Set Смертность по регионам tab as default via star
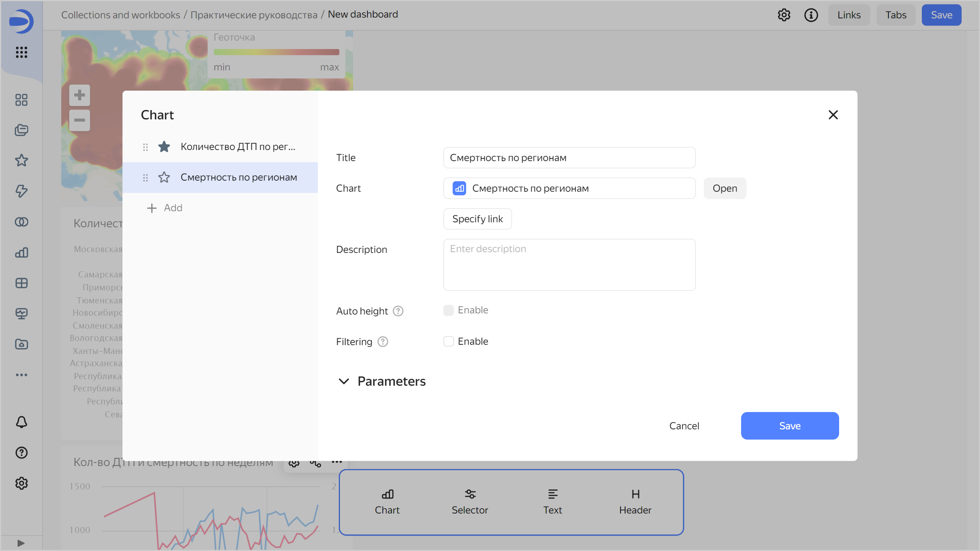 [x=164, y=177]
